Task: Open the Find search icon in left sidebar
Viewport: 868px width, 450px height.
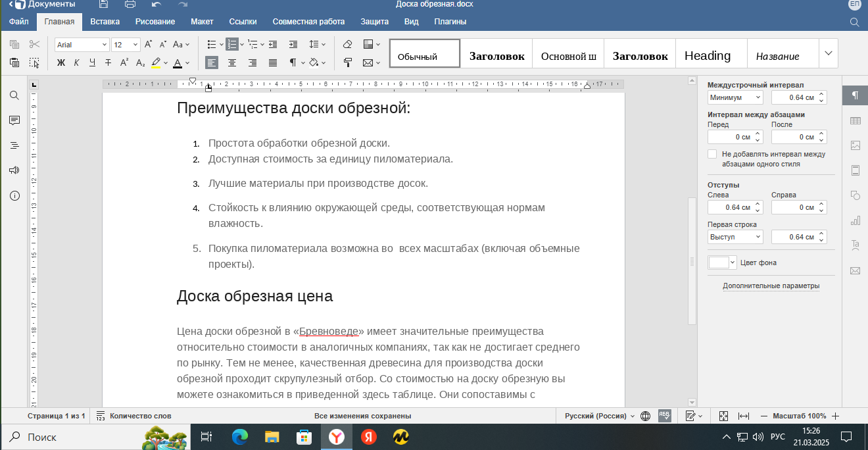Action: [x=14, y=95]
